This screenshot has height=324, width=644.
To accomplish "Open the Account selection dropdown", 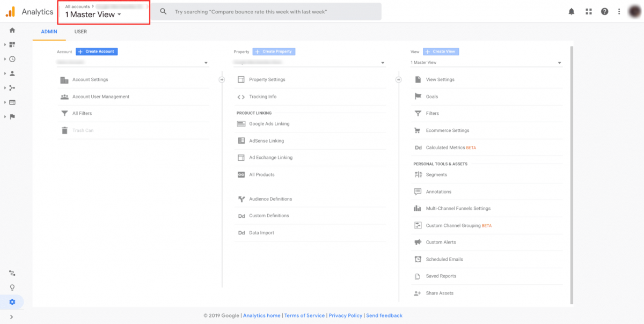I will [x=133, y=63].
